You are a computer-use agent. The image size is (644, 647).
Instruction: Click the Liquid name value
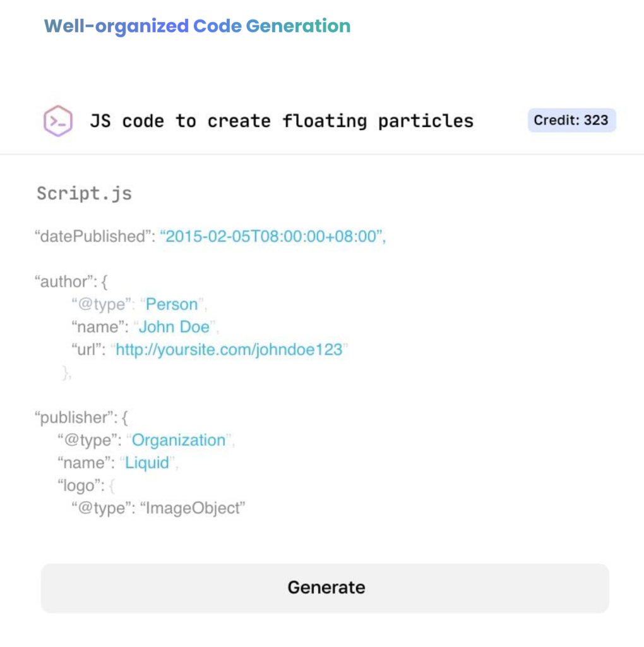[146, 463]
